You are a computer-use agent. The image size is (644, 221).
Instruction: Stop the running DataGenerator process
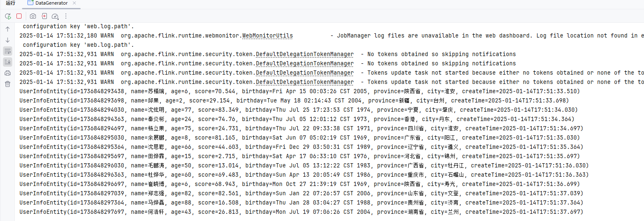point(19,16)
